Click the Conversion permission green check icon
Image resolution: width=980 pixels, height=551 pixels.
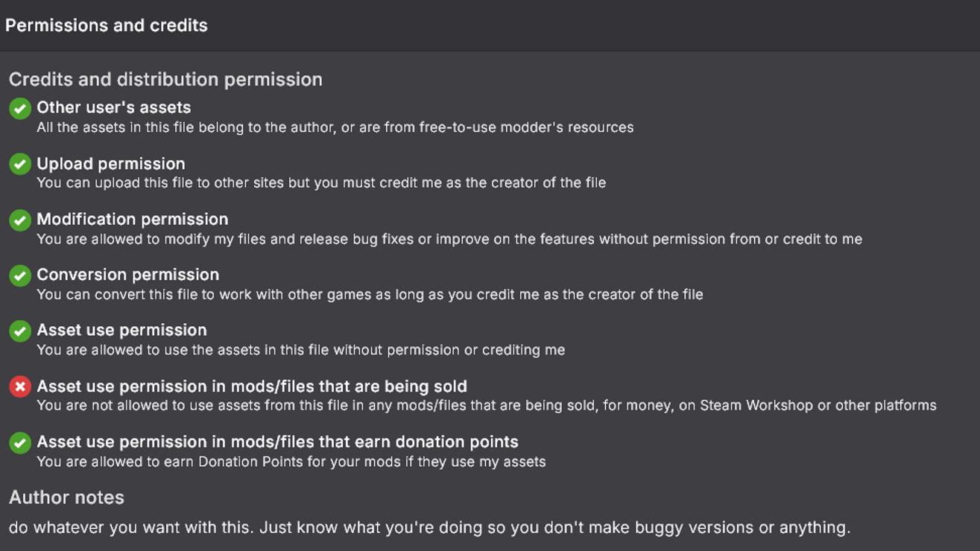click(20, 275)
